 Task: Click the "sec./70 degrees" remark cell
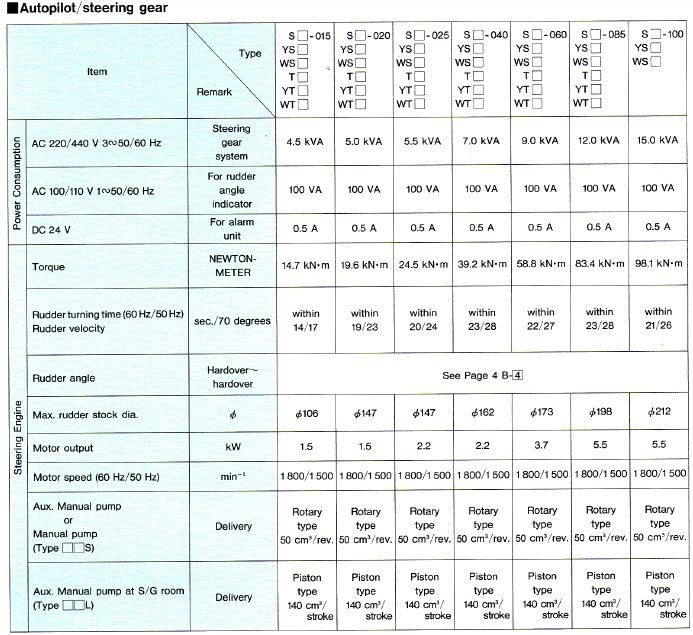232,321
